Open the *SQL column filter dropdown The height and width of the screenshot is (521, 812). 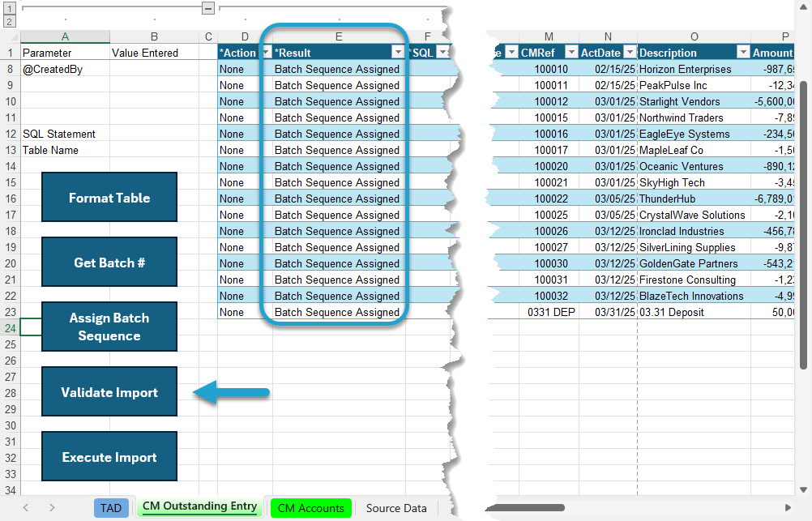coord(443,53)
